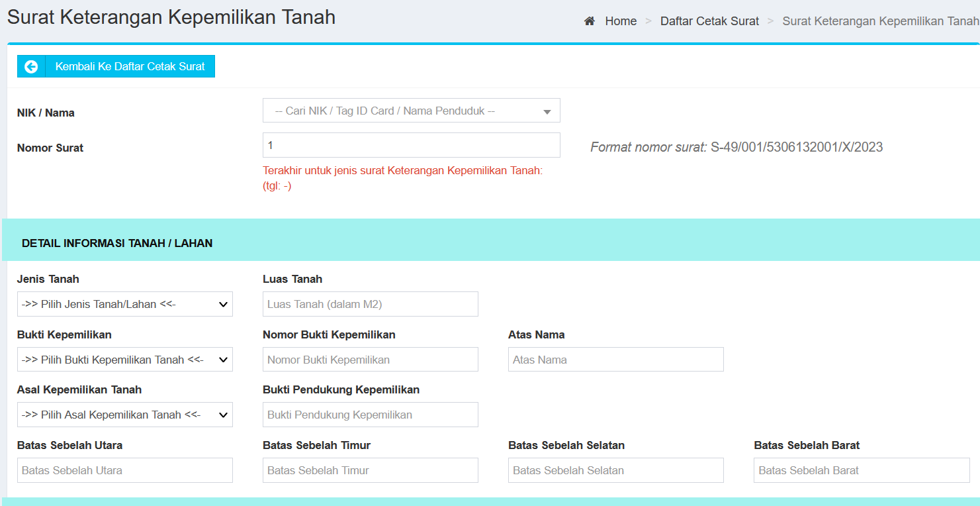Click the Batas Sebelah Timur field
Image resolution: width=980 pixels, height=506 pixels.
[370, 470]
